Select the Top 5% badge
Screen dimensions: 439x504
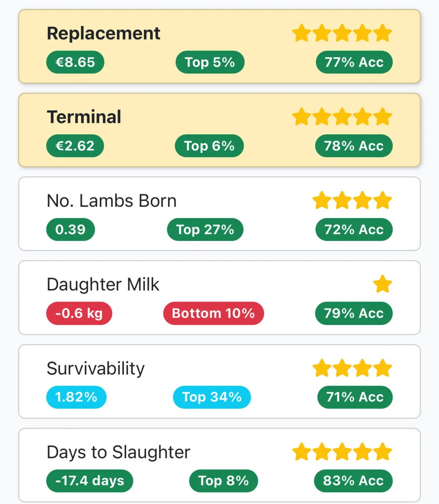(210, 62)
